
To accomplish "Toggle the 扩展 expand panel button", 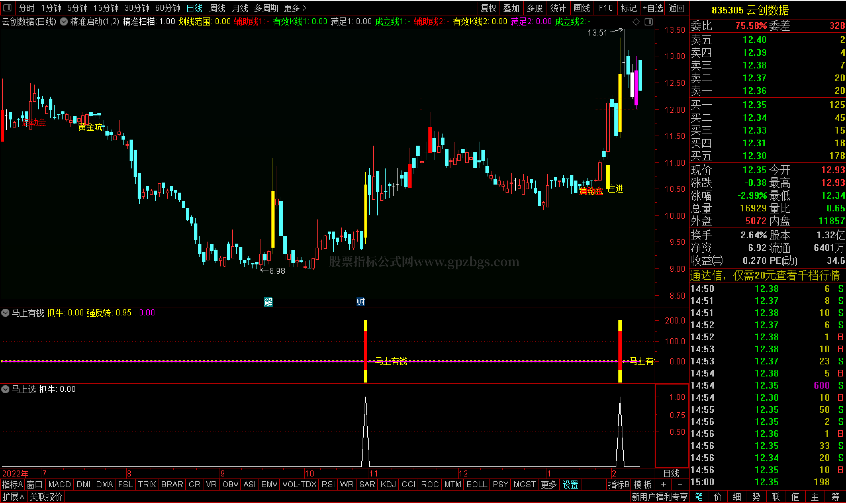I will [x=13, y=497].
